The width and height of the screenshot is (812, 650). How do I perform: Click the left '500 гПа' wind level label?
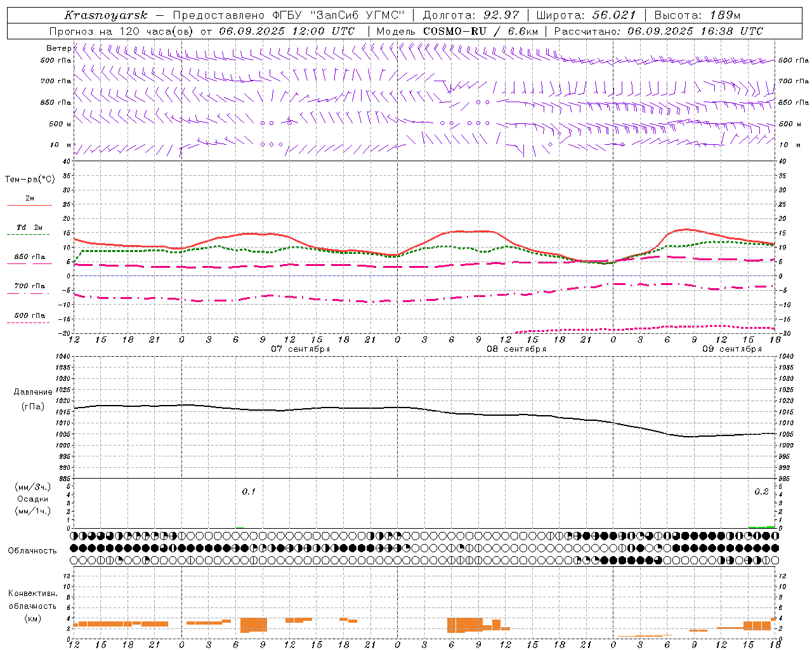point(56,60)
